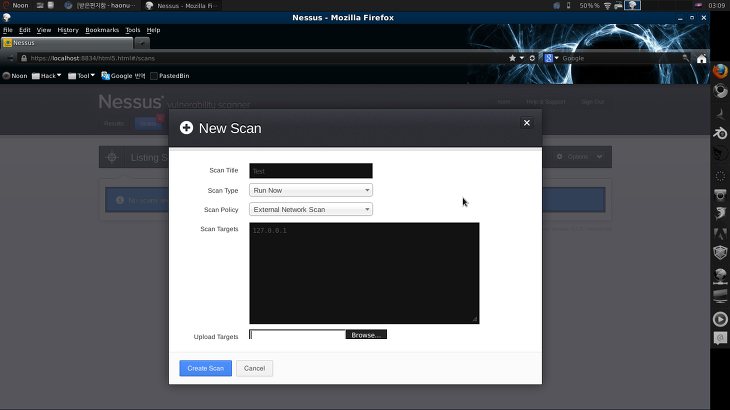Screen dimensions: 730x410
Task: Open the Results tab in Nessus
Action: pos(114,123)
